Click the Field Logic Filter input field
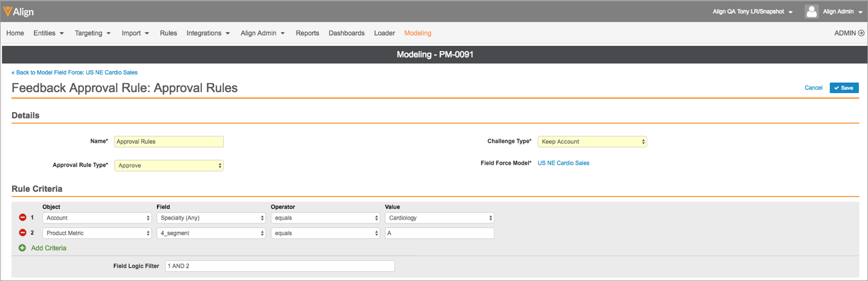The height and width of the screenshot is (281, 868). pyautogui.click(x=279, y=266)
